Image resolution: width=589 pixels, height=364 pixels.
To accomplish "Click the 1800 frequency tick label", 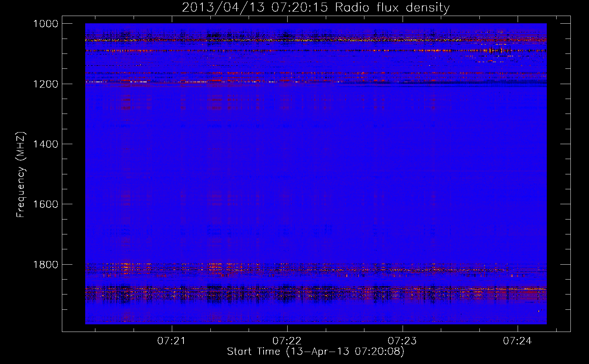I will point(46,265).
